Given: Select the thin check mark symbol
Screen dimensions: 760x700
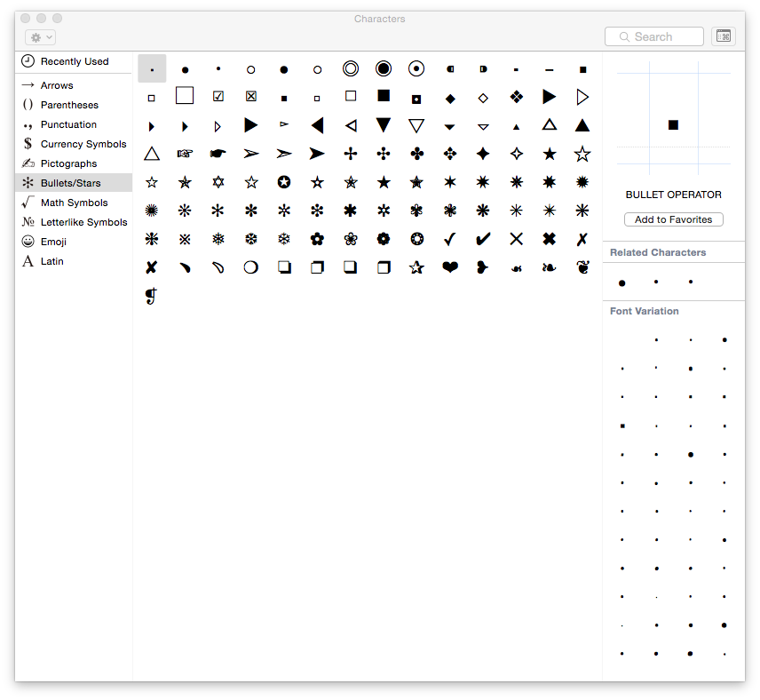Looking at the screenshot, I should click(x=450, y=239).
